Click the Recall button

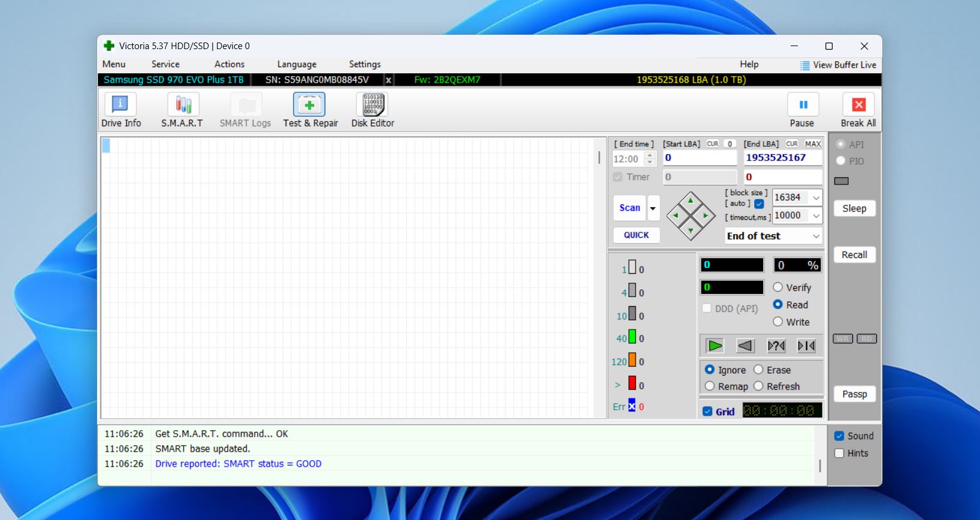click(x=854, y=255)
